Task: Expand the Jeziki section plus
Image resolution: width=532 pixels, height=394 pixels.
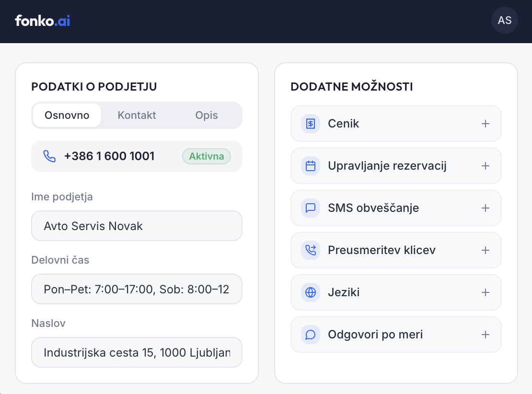Action: 486,292
